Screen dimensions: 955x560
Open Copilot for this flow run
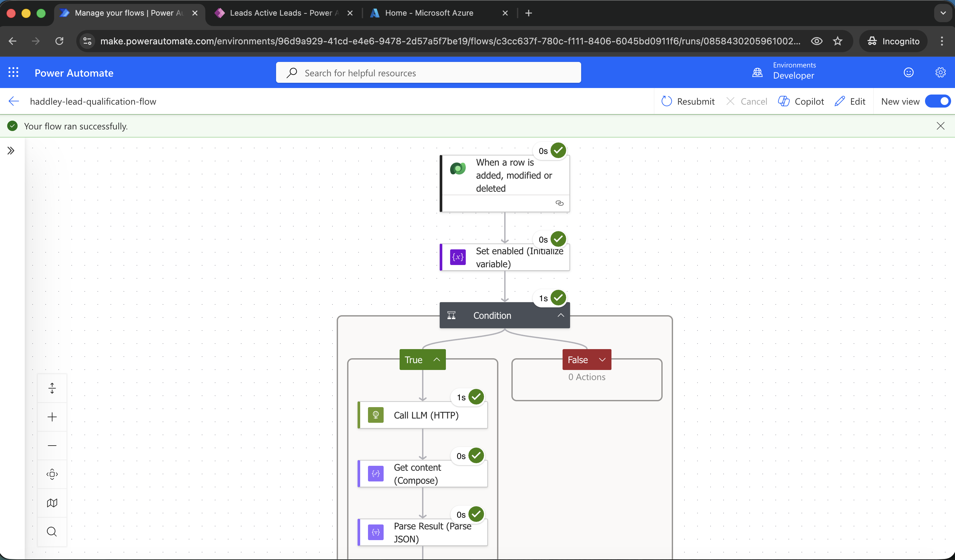[801, 101]
